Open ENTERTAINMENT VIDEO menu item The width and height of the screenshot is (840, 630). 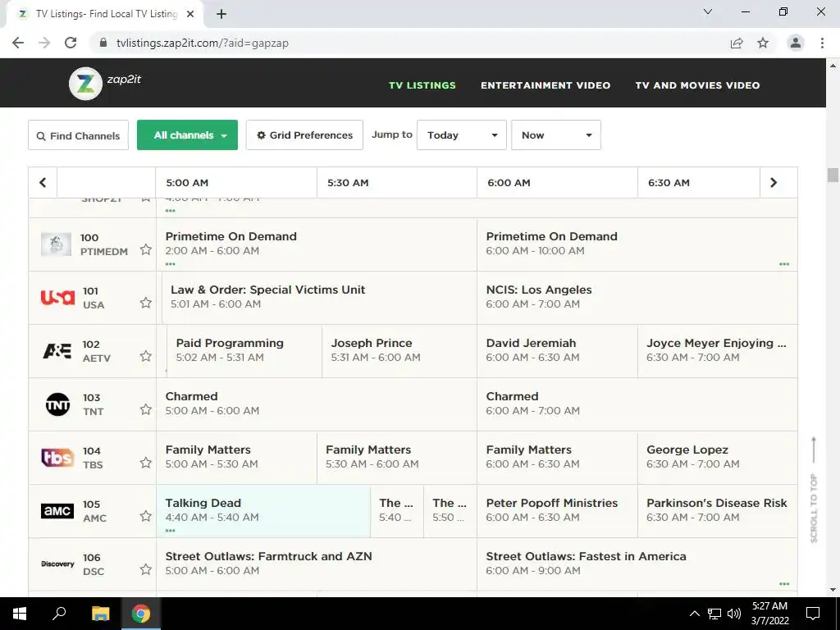[546, 85]
